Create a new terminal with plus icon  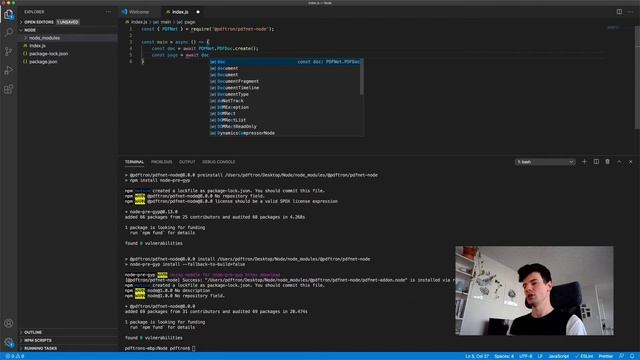click(x=584, y=162)
